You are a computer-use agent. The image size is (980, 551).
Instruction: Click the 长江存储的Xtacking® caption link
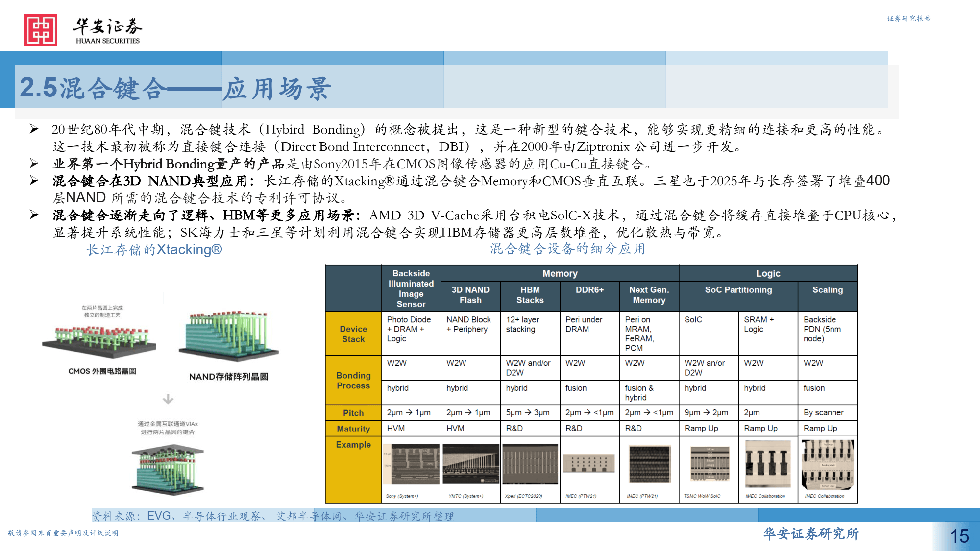(154, 250)
